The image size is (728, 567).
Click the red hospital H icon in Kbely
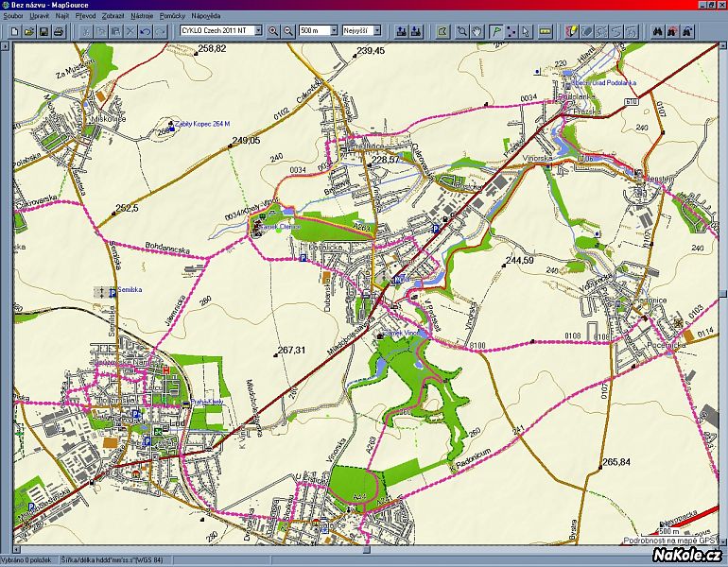coord(166,369)
